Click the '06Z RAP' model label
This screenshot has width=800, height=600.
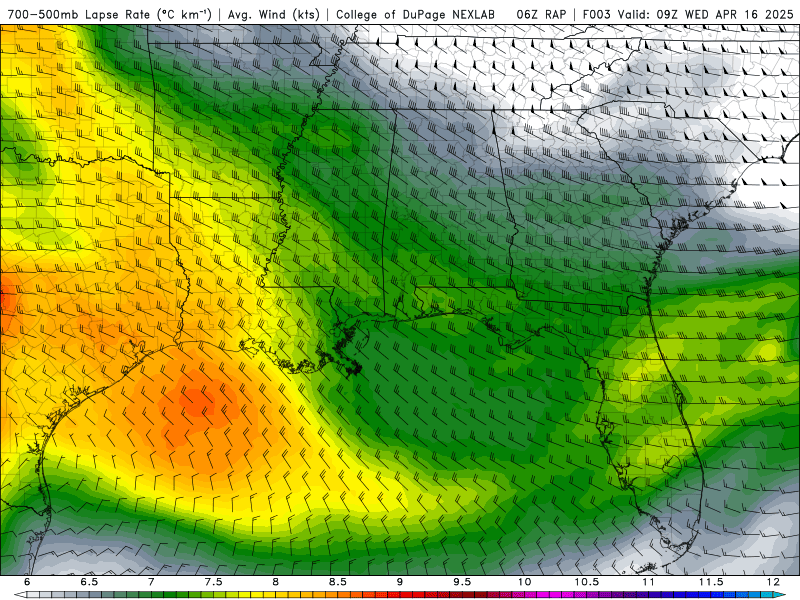click(x=541, y=15)
